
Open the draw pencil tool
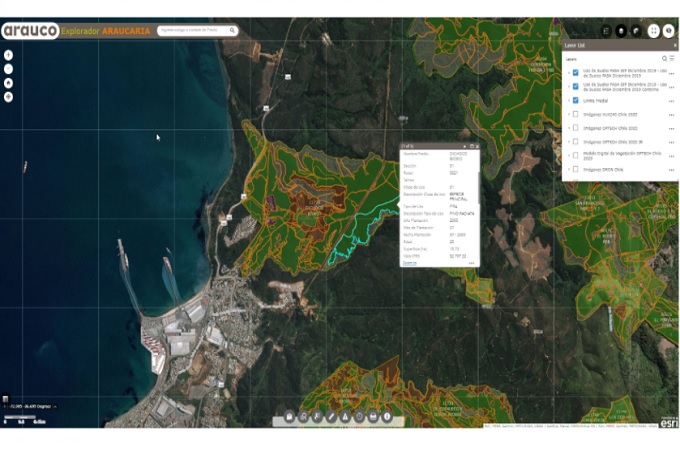click(331, 415)
